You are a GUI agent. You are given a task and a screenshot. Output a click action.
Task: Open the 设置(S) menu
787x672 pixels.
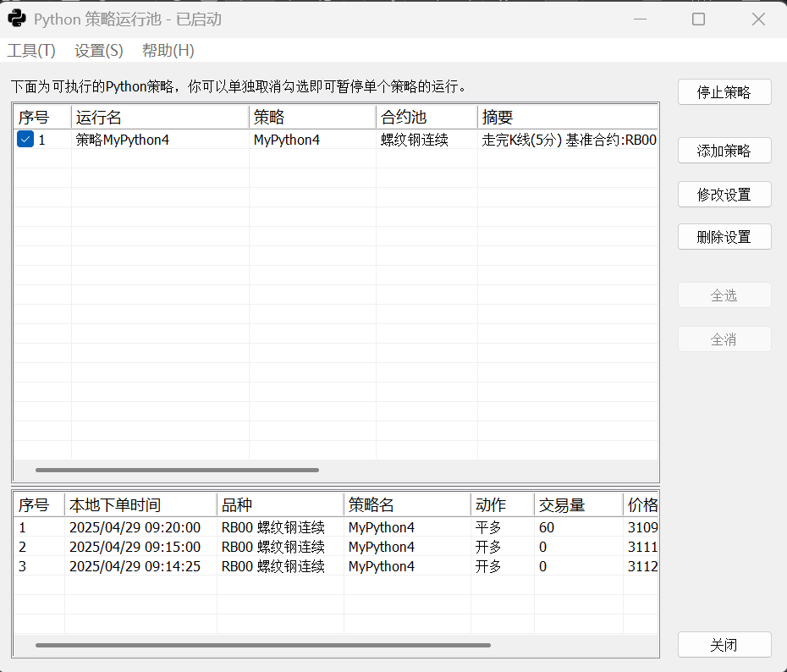pos(99,51)
